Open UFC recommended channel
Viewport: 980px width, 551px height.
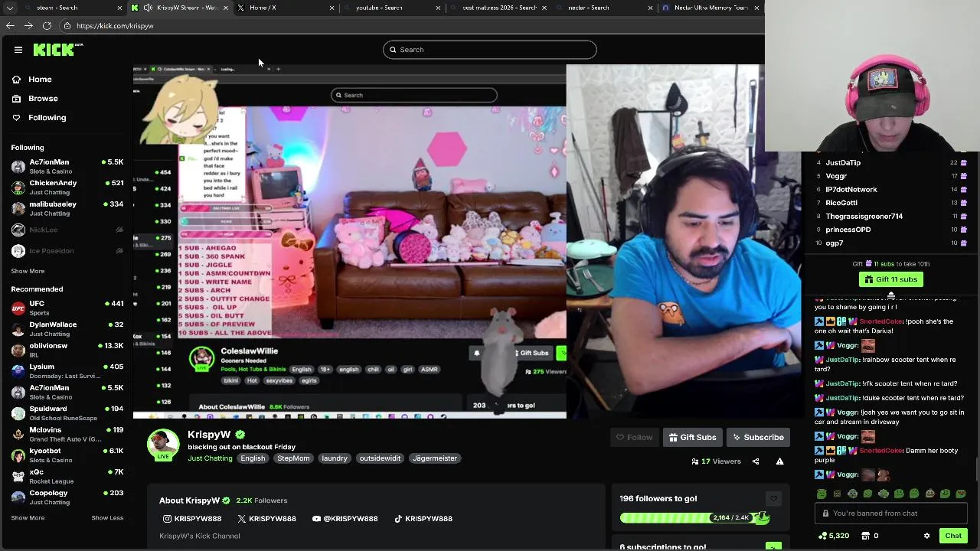click(67, 308)
